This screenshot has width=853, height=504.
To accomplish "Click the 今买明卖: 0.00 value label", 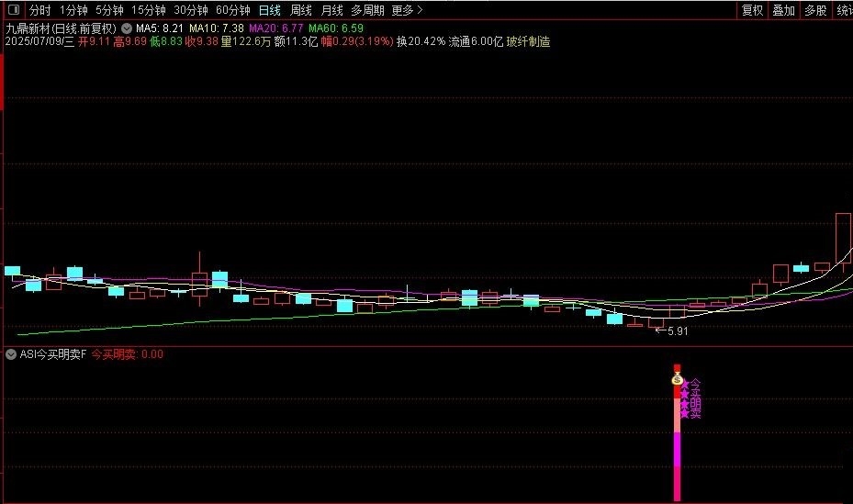I will 128,354.
